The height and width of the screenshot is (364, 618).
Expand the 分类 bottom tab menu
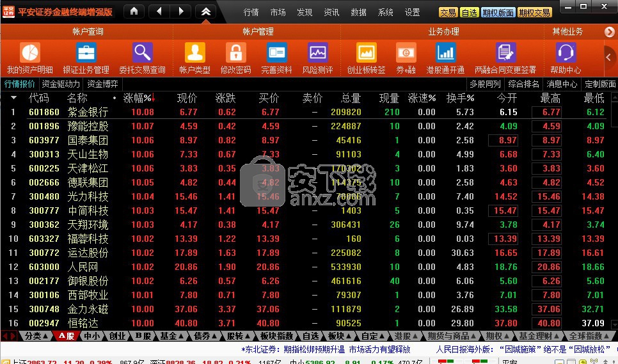click(x=36, y=336)
